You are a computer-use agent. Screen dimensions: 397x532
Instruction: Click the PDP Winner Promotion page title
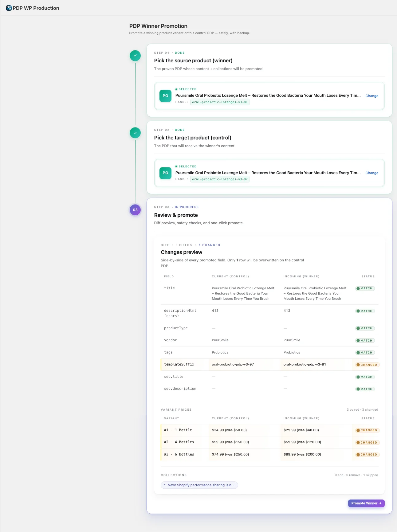click(x=158, y=26)
